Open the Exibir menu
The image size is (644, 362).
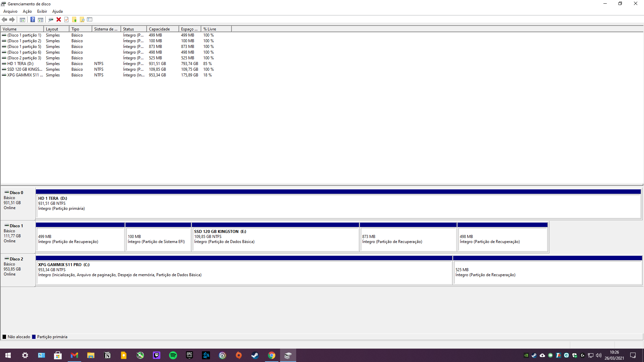[42, 11]
